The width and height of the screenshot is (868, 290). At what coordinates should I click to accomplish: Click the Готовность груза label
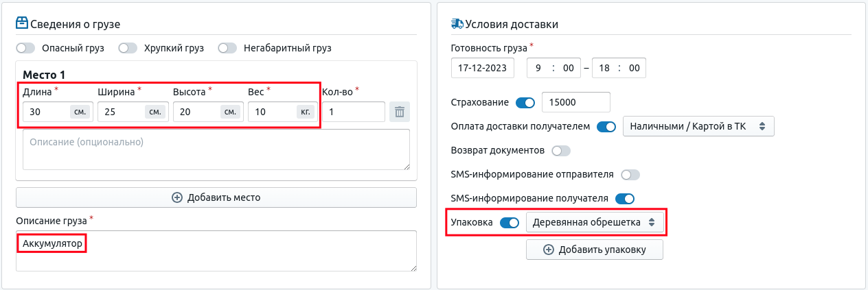489,48
